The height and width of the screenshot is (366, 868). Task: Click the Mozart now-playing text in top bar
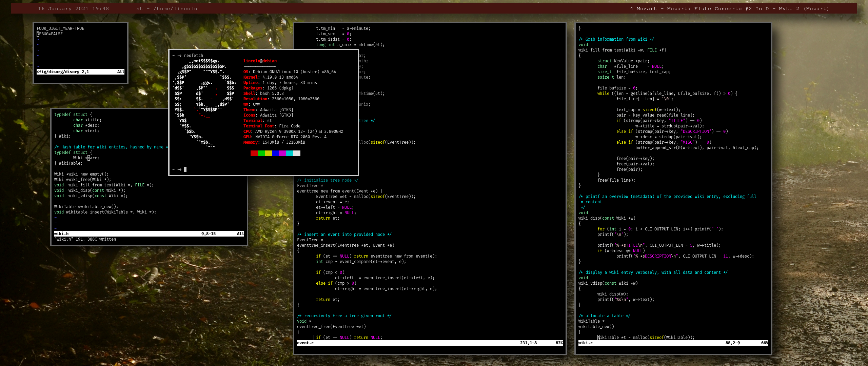[x=729, y=8]
